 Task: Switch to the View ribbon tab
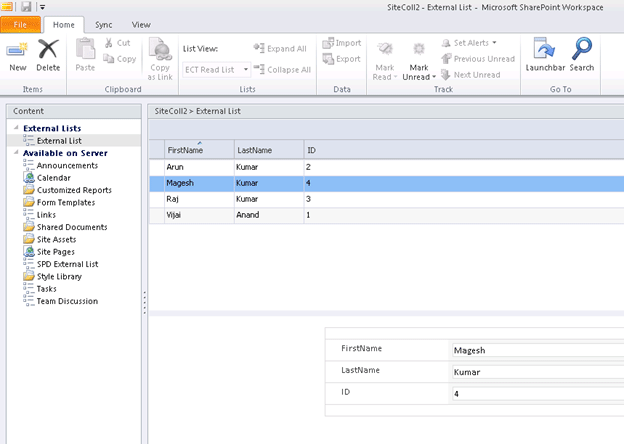[141, 25]
